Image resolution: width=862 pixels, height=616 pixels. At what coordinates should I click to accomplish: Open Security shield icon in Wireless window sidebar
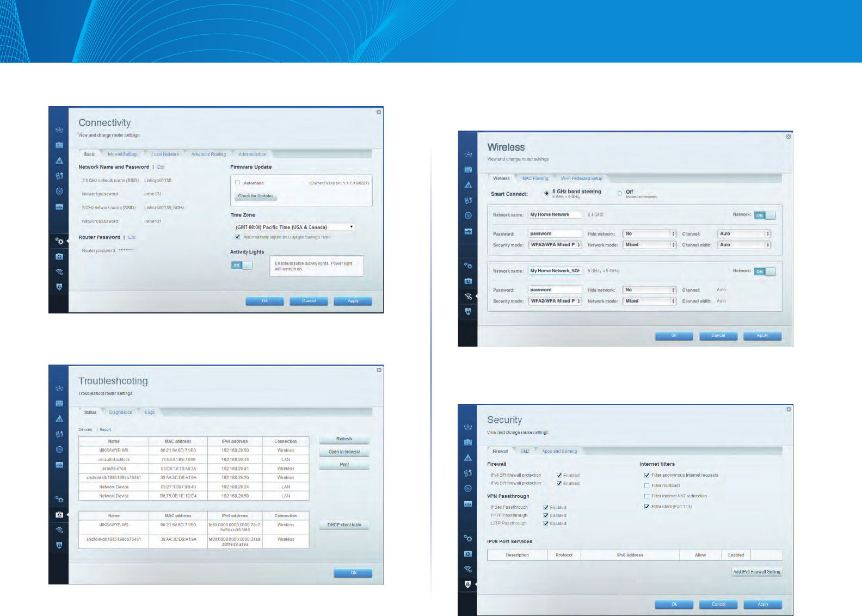point(468,311)
